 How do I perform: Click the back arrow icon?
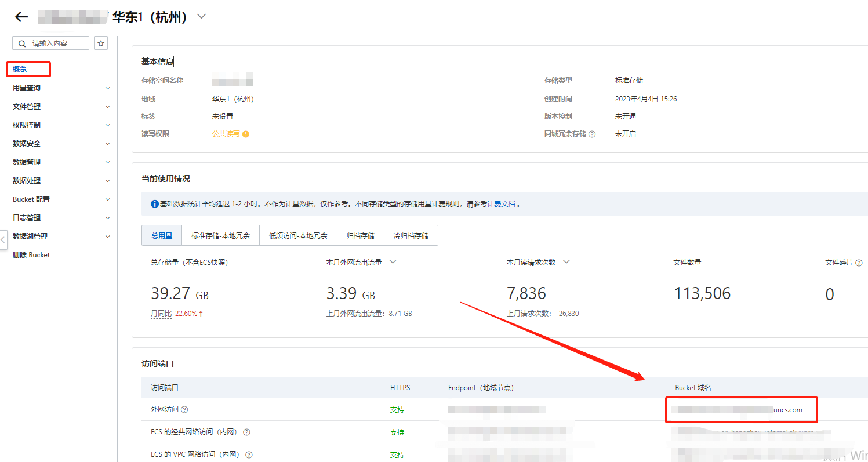21,17
